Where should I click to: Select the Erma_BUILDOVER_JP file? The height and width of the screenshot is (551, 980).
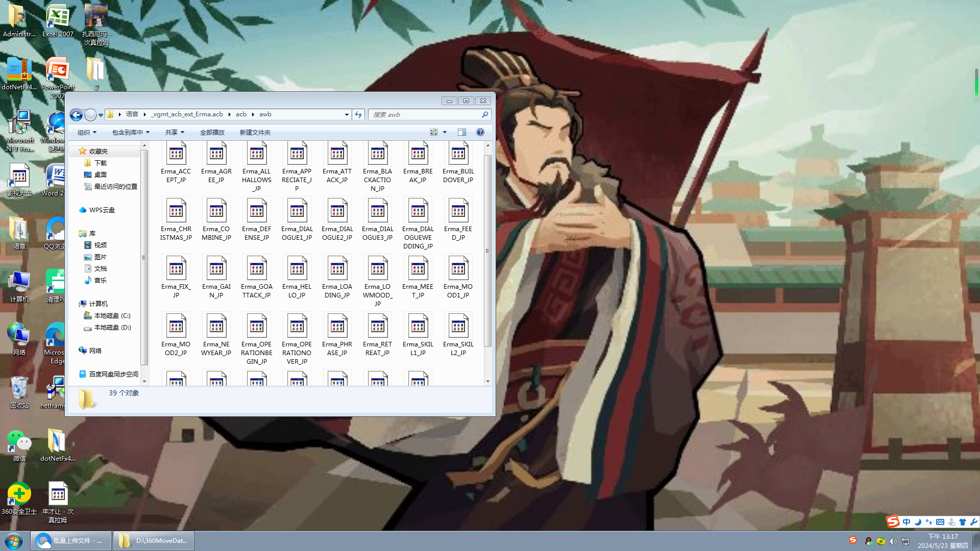tap(458, 163)
